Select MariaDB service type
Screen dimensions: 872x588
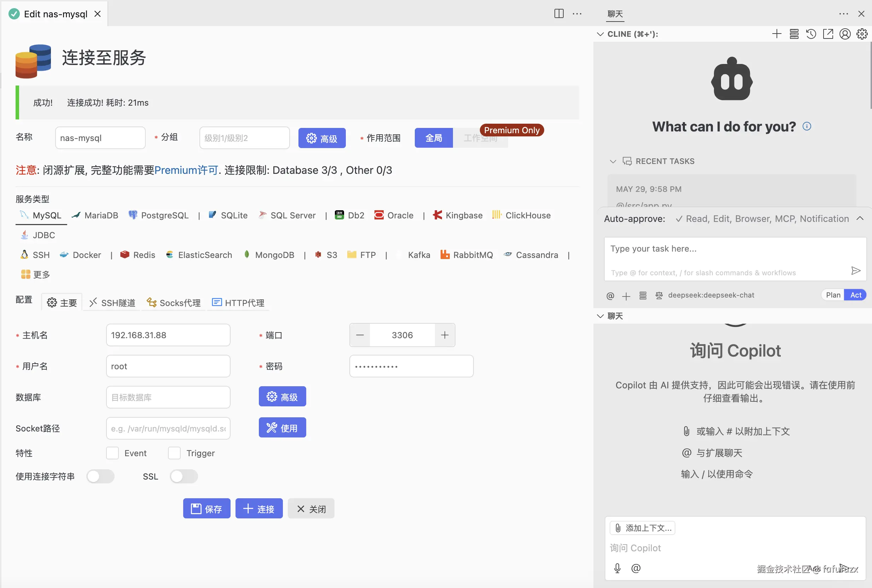click(95, 215)
